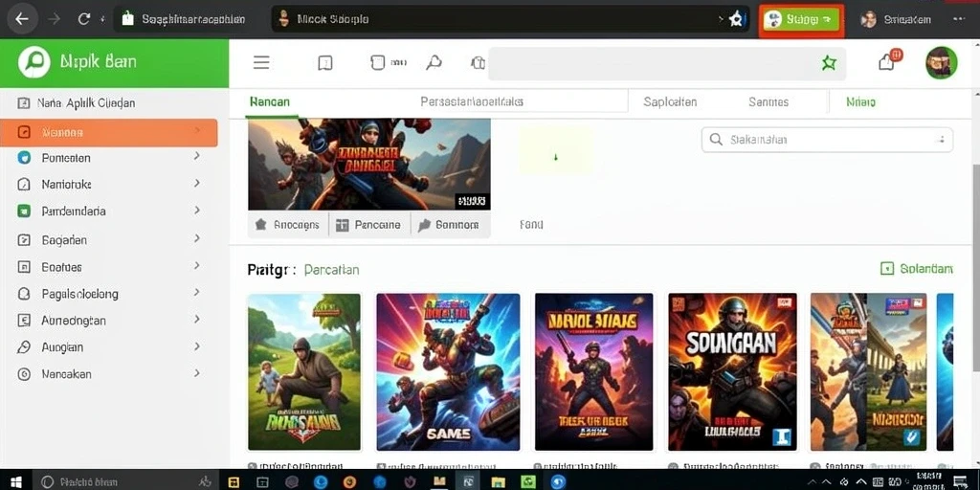Open the game cover labeled "GAMES"
The image size is (980, 490).
pyautogui.click(x=448, y=372)
